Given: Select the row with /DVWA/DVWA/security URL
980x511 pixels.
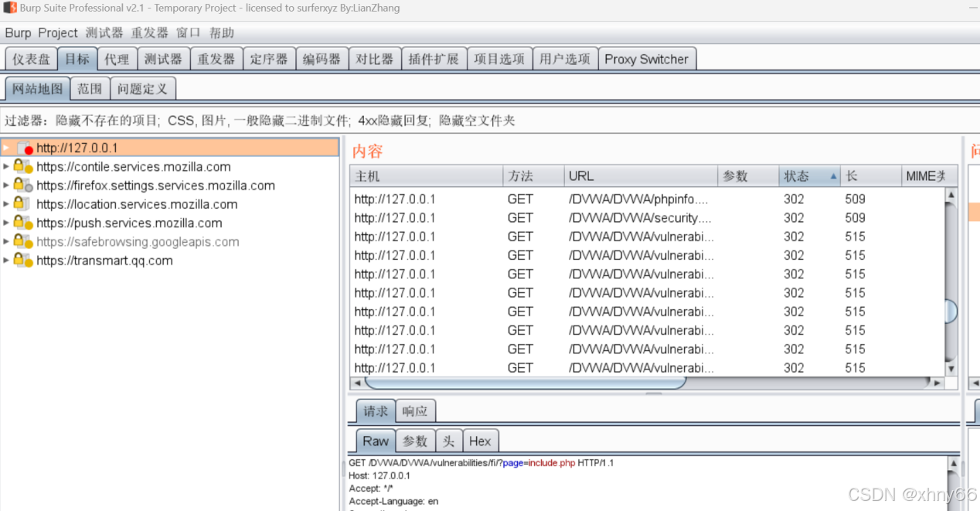Looking at the screenshot, I should pos(648,218).
